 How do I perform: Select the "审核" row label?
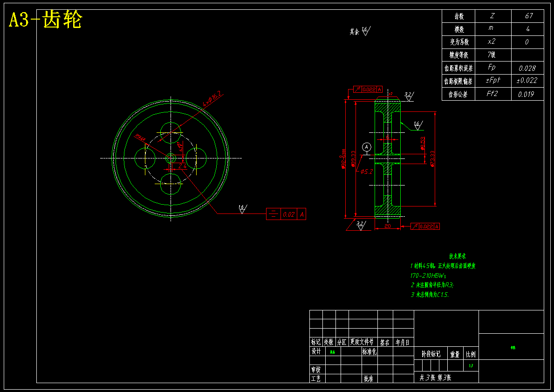coord(316,370)
